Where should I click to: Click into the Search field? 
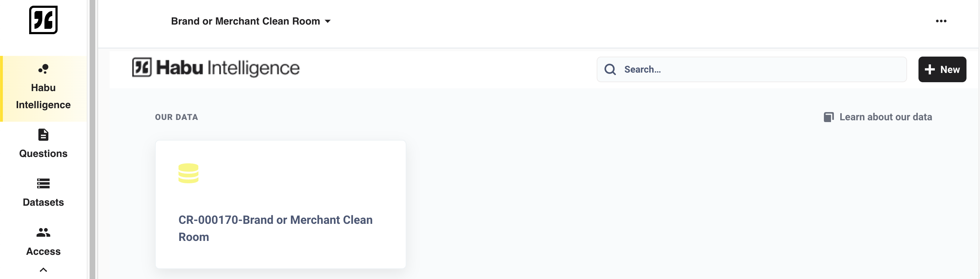pos(751,69)
